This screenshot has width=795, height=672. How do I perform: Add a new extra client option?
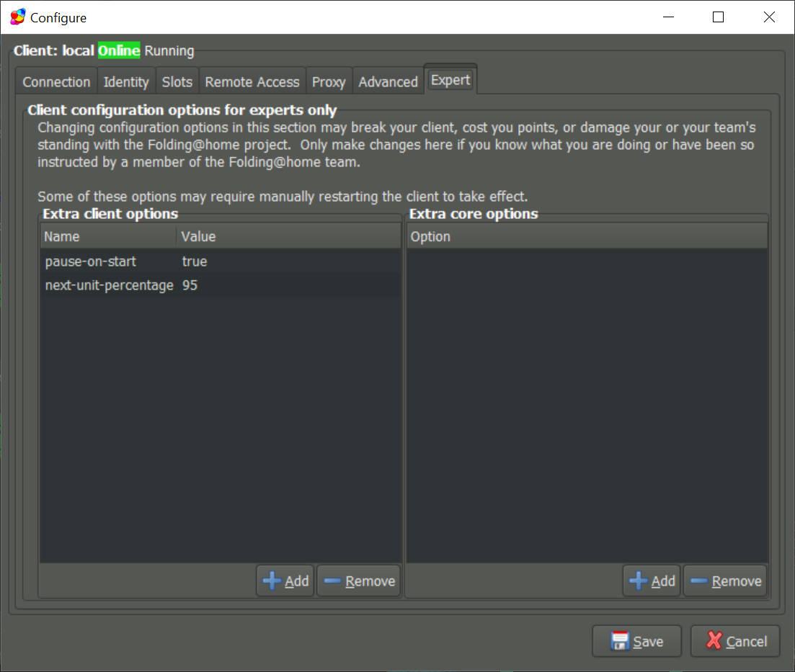click(x=285, y=581)
